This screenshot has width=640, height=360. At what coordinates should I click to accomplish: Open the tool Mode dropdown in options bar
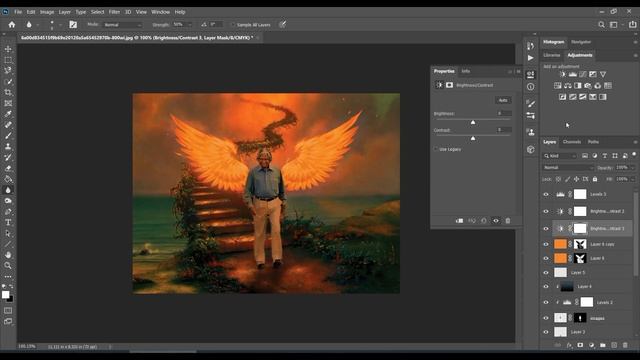(x=122, y=25)
